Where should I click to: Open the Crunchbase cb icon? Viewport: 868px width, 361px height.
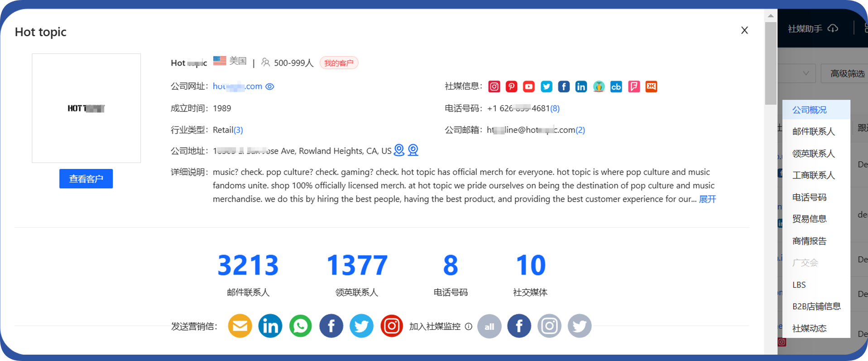pos(616,87)
